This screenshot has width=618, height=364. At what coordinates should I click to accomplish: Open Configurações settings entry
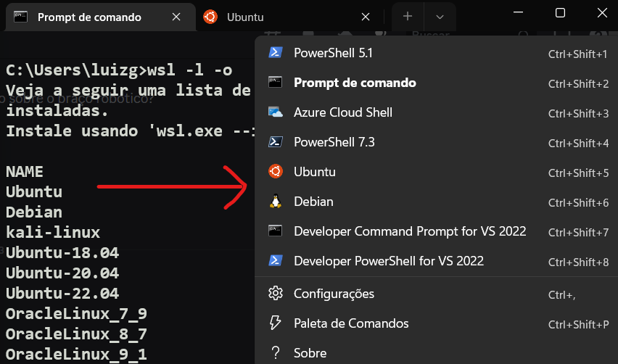pos(437,294)
